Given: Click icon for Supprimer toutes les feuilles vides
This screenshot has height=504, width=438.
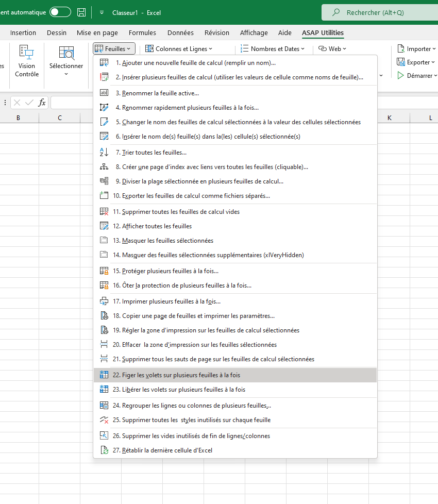Looking at the screenshot, I should coord(104,211).
